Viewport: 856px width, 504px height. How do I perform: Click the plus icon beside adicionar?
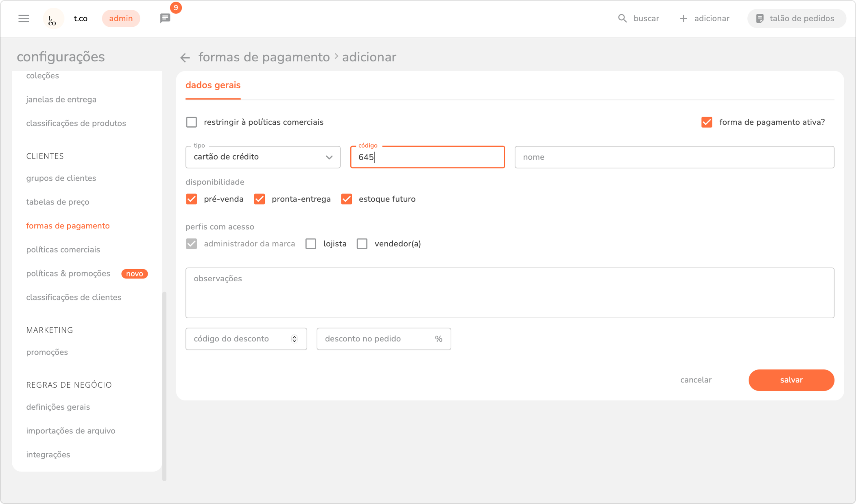tap(683, 18)
